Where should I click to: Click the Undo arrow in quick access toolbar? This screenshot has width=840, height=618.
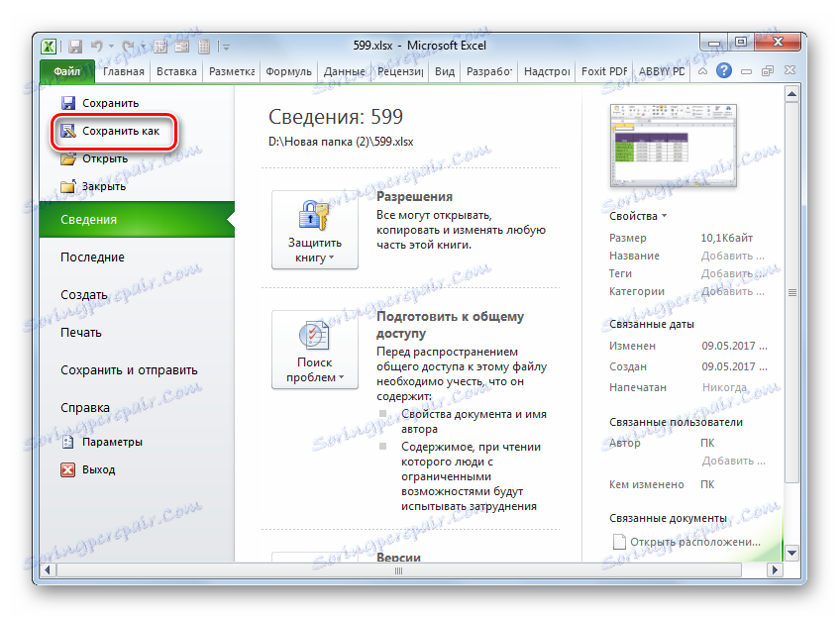click(96, 47)
